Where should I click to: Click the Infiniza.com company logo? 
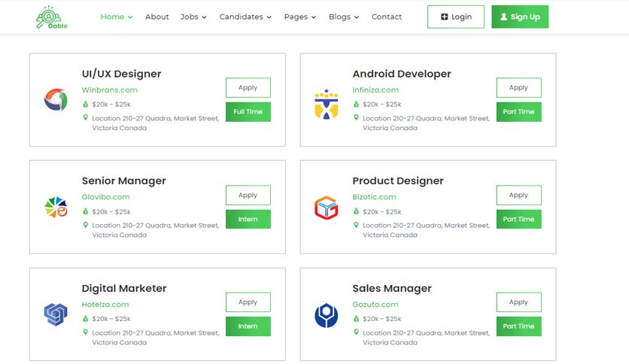point(326,105)
